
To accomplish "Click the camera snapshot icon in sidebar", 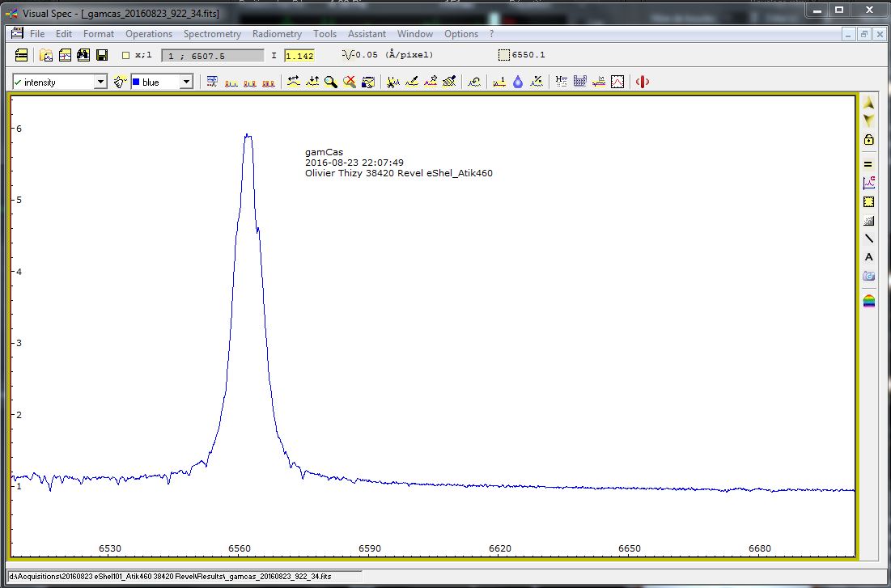I will (868, 276).
